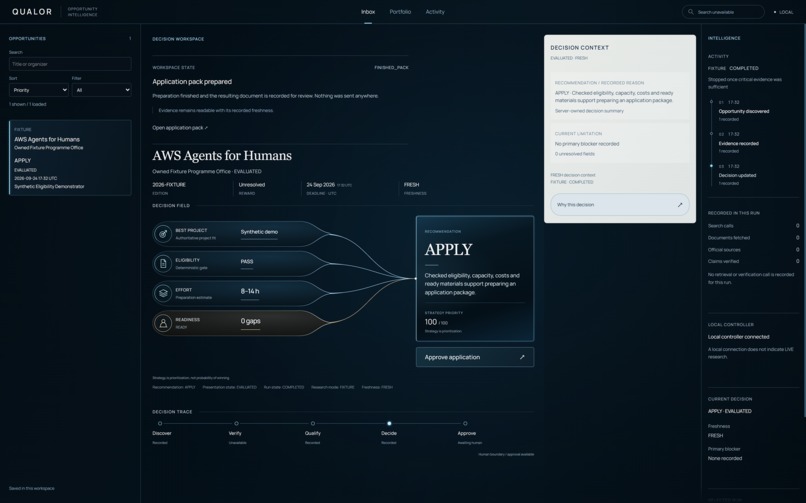Viewport: 806px width, 503px height.
Task: Click the PASS eligibility value
Action: point(247,262)
